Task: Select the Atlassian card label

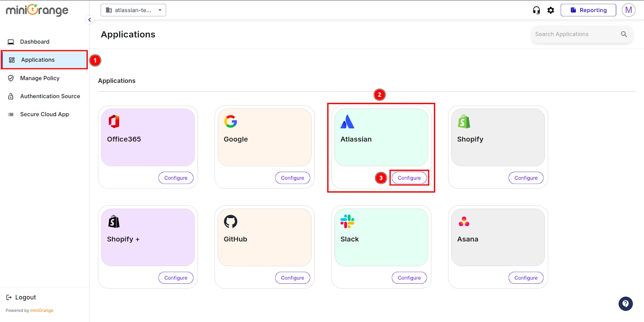Action: [x=356, y=139]
